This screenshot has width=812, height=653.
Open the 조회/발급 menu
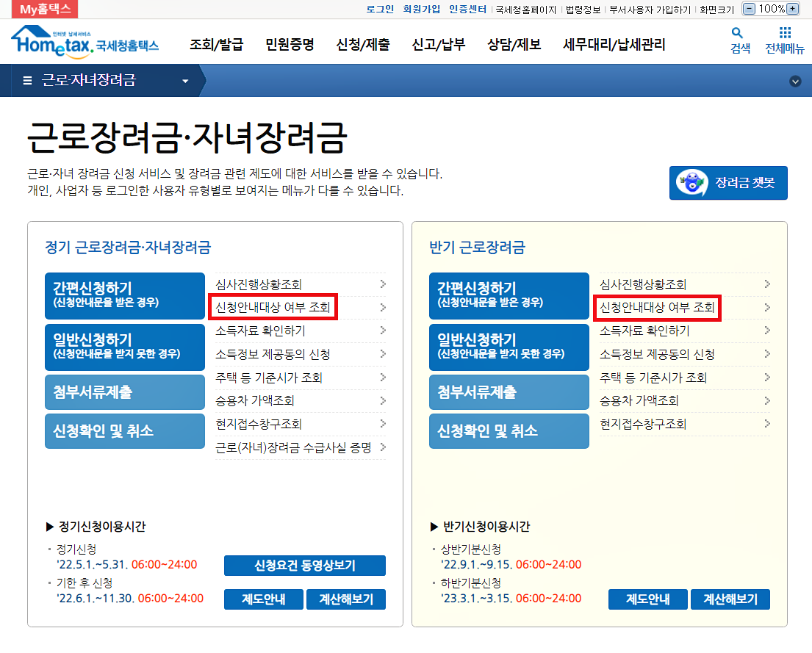(217, 45)
